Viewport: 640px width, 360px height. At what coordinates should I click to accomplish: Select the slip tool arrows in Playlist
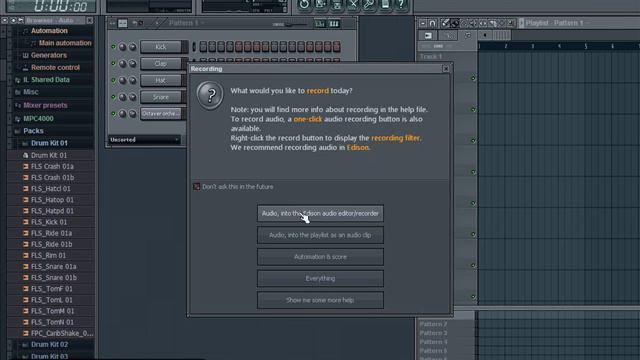pyautogui.click(x=483, y=23)
